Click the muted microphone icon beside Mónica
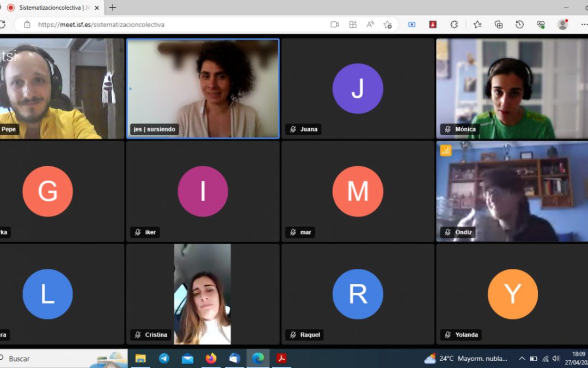 pyautogui.click(x=448, y=129)
